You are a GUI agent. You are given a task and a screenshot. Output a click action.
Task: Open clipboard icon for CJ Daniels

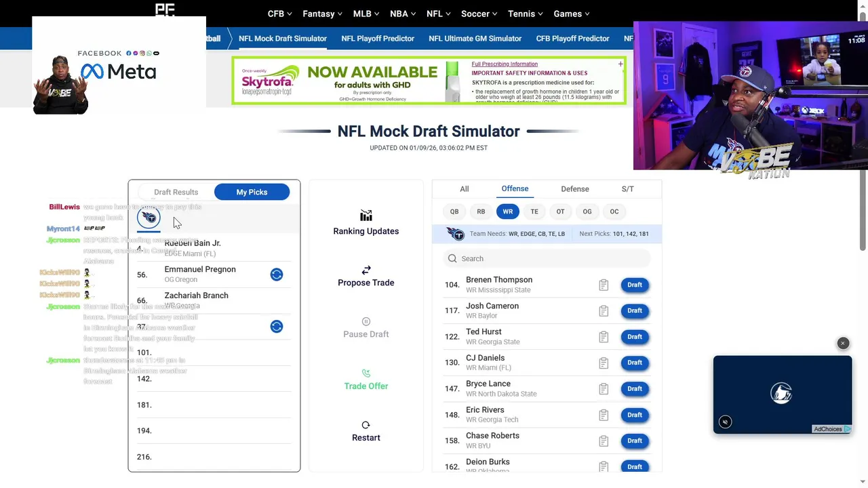(x=604, y=363)
